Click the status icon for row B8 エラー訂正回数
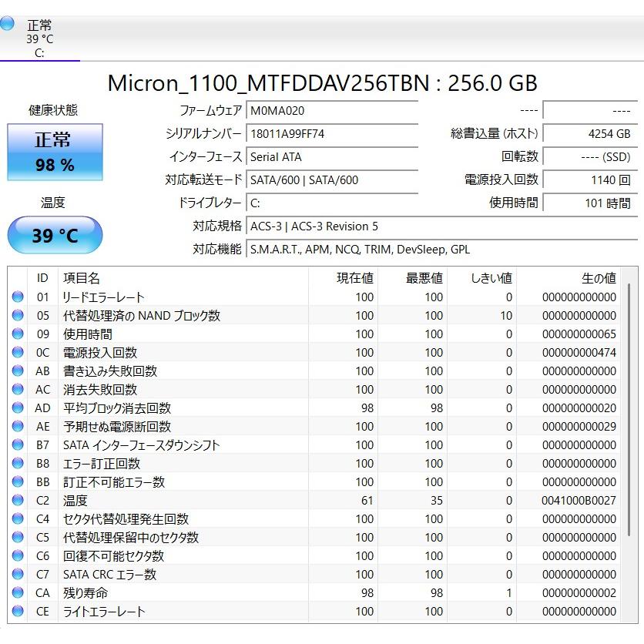This screenshot has width=644, height=644. coord(18,463)
